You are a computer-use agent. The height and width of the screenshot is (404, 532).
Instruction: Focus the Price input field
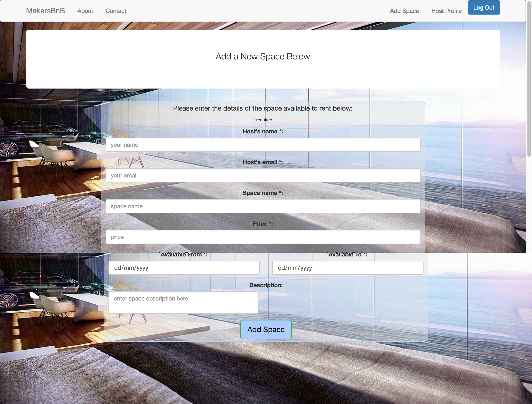point(263,237)
